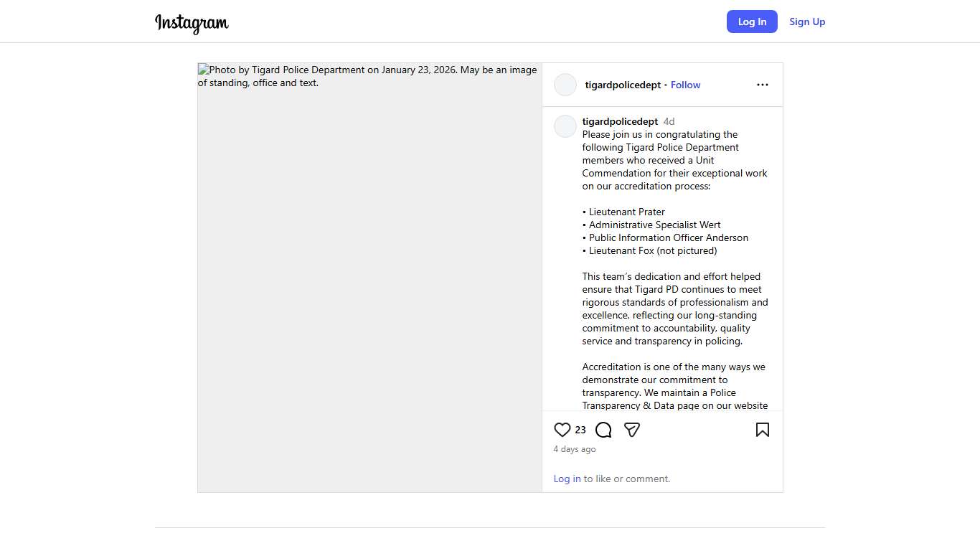Click the header profile avatar

[x=565, y=85]
